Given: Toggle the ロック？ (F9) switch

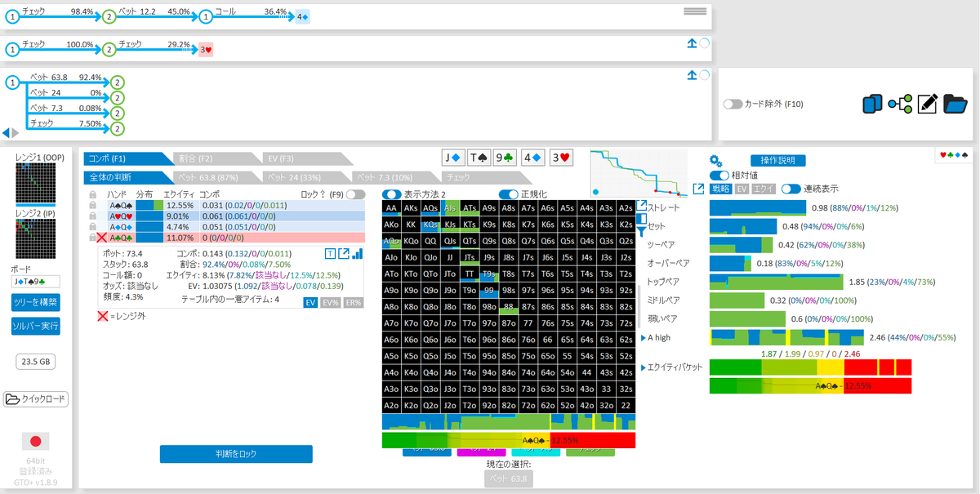Looking at the screenshot, I should (x=355, y=194).
